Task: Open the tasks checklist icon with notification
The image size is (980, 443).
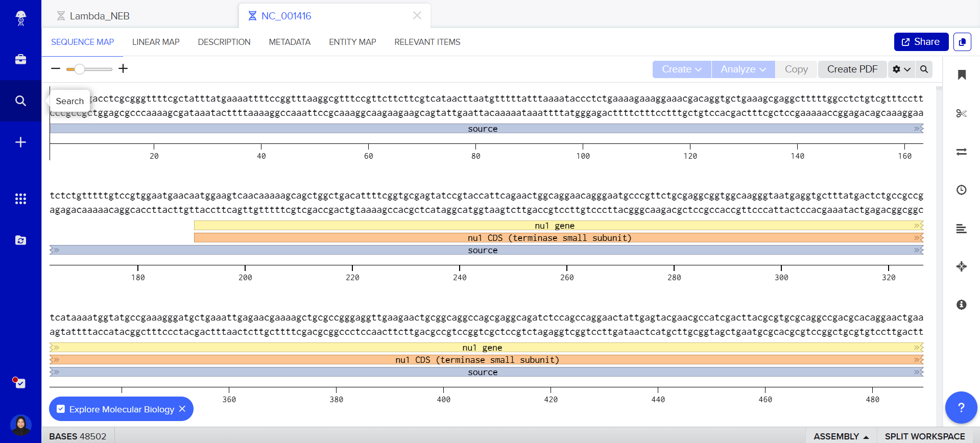Action: tap(20, 383)
